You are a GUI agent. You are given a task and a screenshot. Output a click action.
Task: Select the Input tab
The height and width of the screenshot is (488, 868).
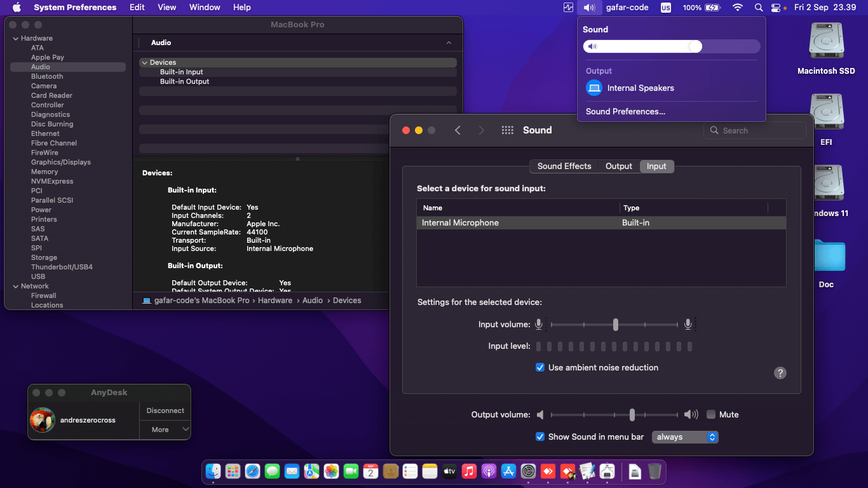coord(656,166)
